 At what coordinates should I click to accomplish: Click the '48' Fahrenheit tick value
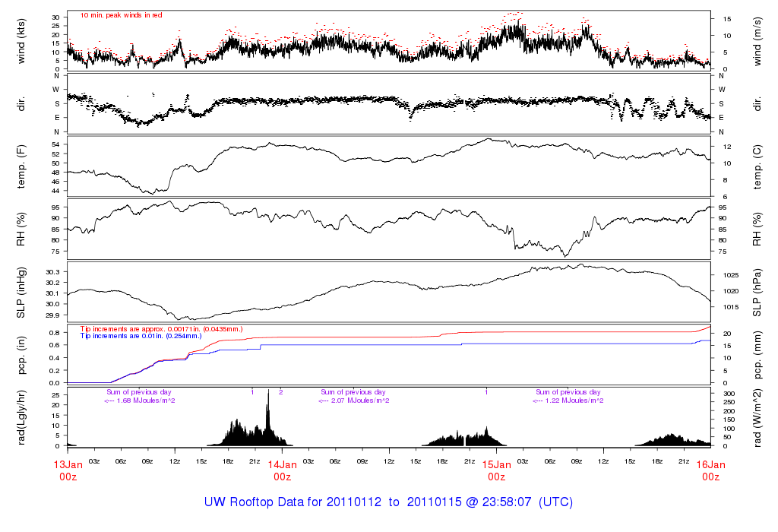click(56, 173)
